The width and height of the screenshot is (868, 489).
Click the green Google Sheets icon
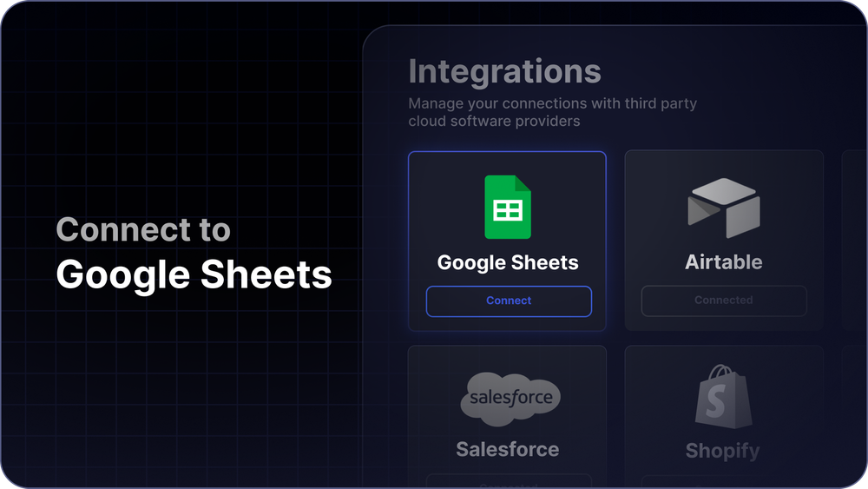[x=507, y=208]
